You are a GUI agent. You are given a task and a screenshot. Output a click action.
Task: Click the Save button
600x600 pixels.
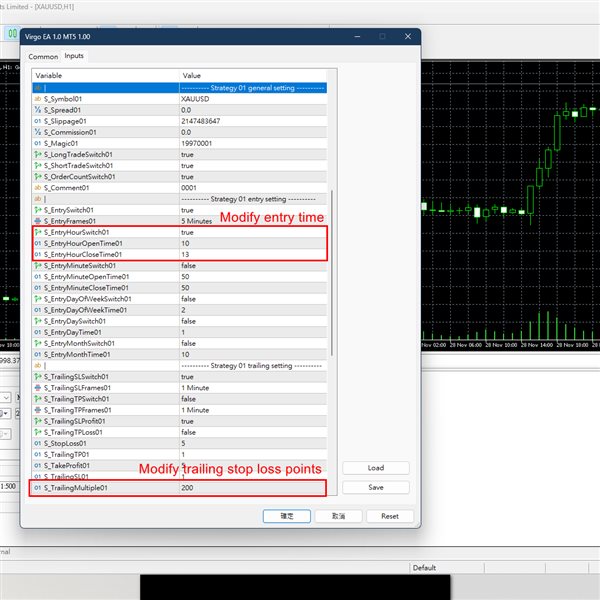376,487
